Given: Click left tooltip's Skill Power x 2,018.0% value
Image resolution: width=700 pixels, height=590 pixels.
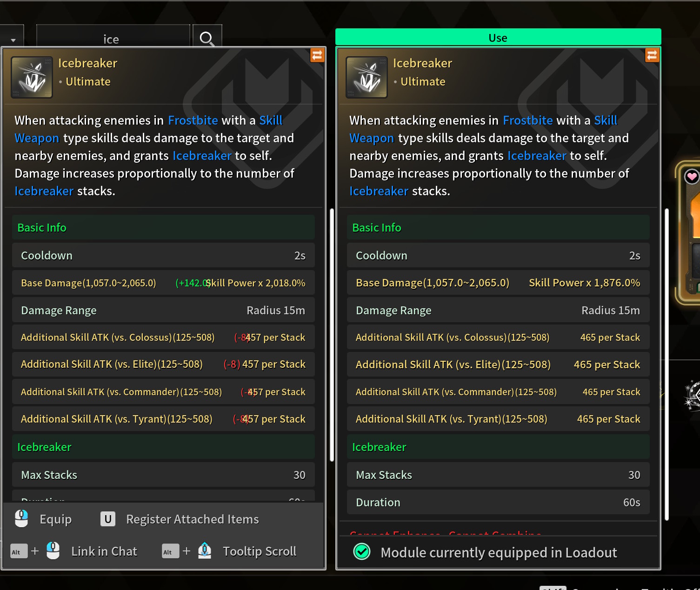Looking at the screenshot, I should 256,283.
